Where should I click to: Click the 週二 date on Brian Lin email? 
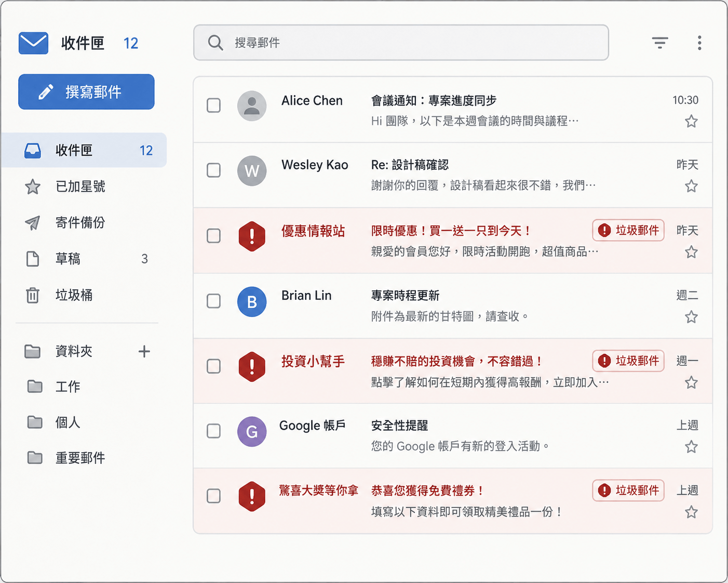pyautogui.click(x=687, y=296)
